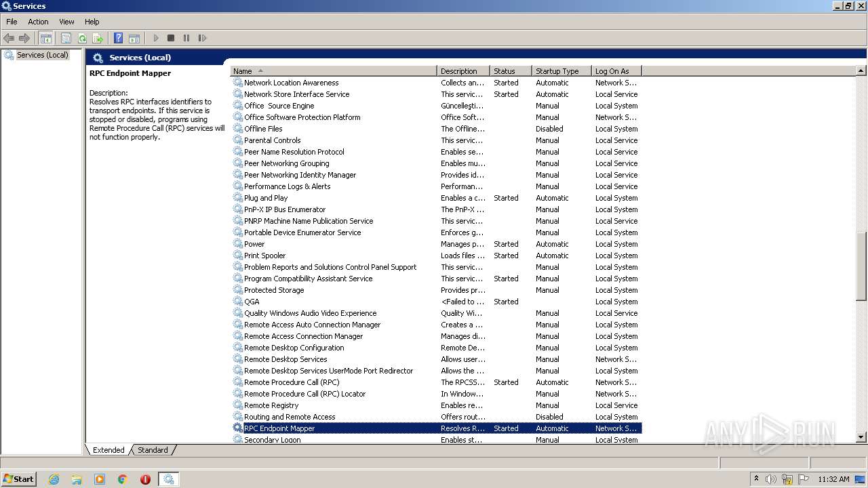Click the Stop Service square icon

[171, 39]
